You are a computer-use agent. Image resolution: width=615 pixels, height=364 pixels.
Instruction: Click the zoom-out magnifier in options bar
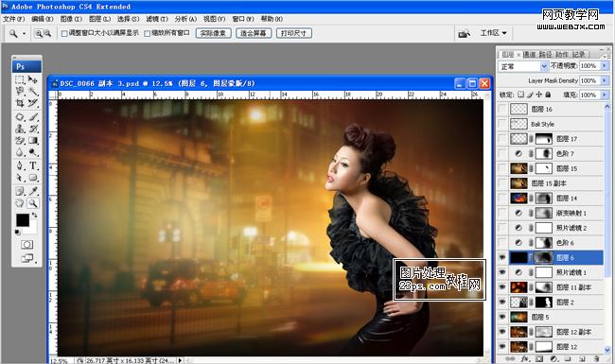(x=47, y=34)
